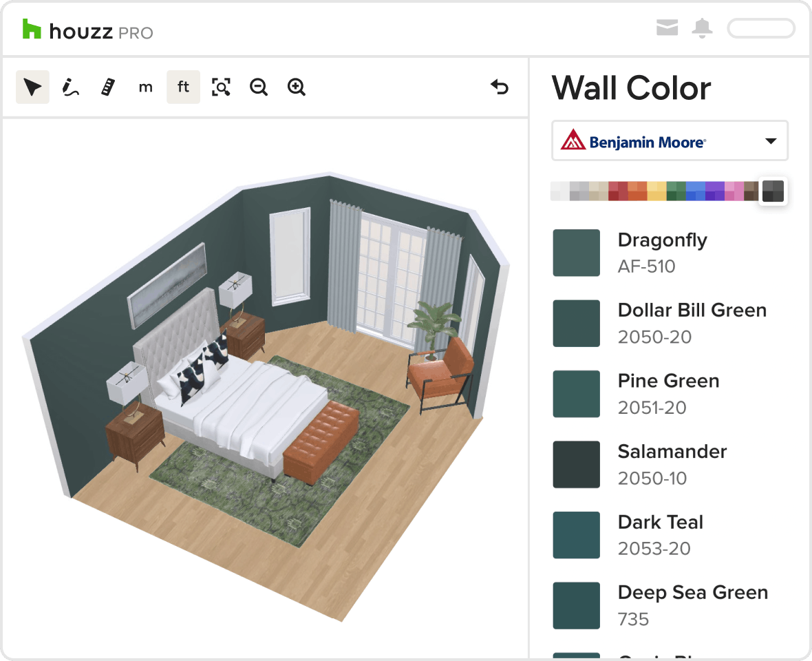The height and width of the screenshot is (661, 812).
Task: Zoom out with the minus magnifier
Action: tap(259, 87)
